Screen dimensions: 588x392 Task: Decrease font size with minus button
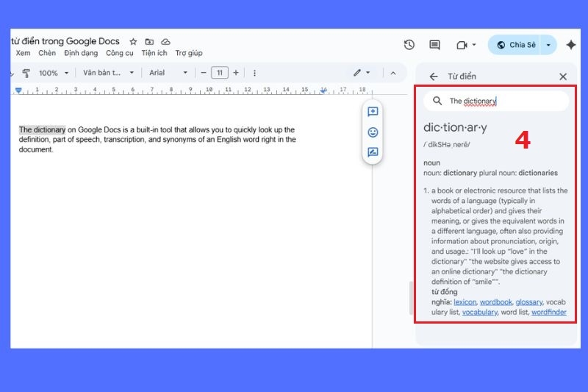[x=204, y=73]
